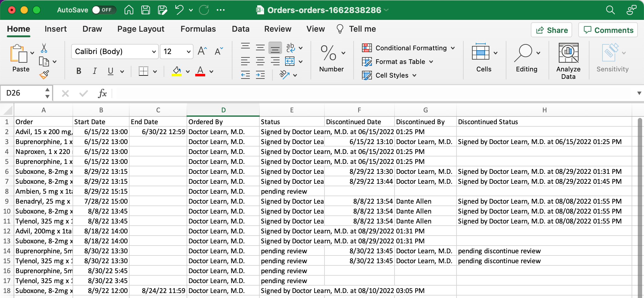644x298 pixels.
Task: Toggle the AutoSave switch
Action: click(104, 10)
